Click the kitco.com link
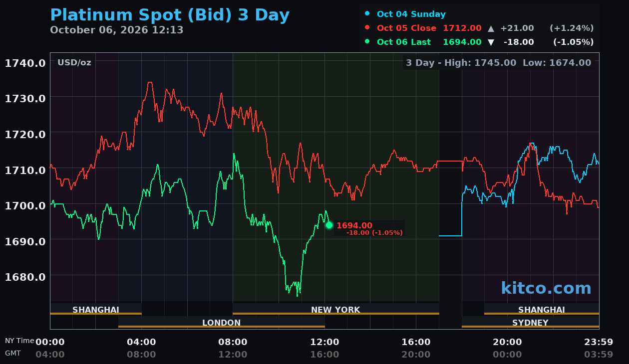The width and height of the screenshot is (629, 364). (546, 288)
